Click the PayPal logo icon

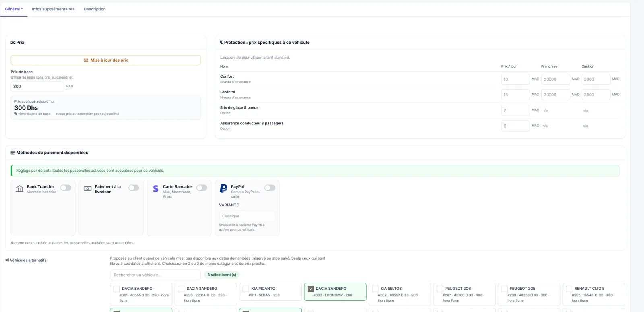pyautogui.click(x=223, y=189)
